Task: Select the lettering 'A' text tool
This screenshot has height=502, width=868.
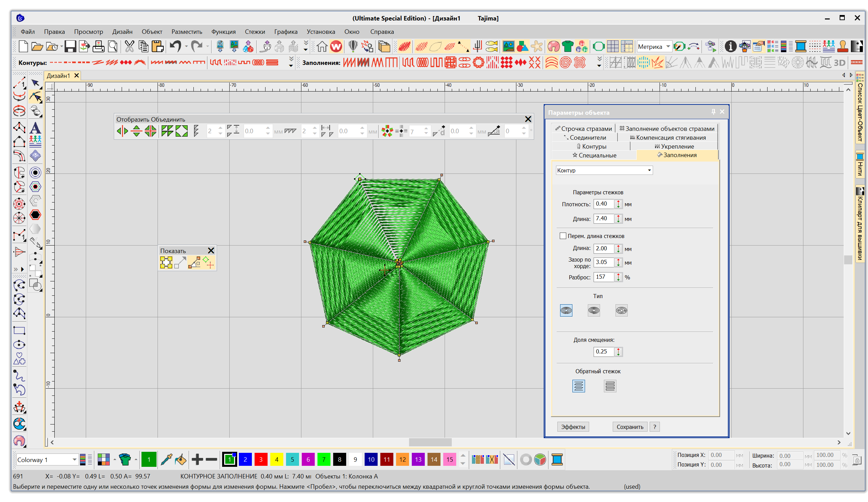Action: tap(35, 128)
